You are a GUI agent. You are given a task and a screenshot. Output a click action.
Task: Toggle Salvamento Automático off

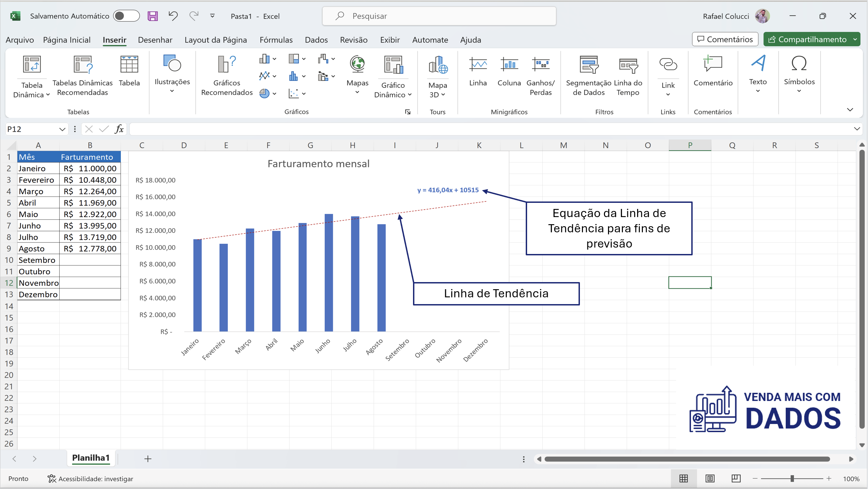[x=126, y=16]
